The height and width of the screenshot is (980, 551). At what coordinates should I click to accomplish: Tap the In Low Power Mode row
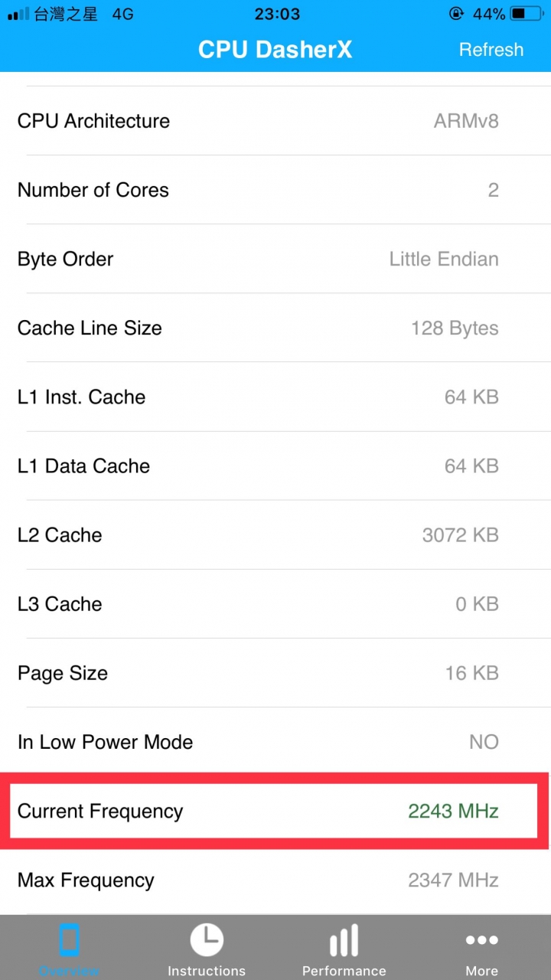(275, 742)
